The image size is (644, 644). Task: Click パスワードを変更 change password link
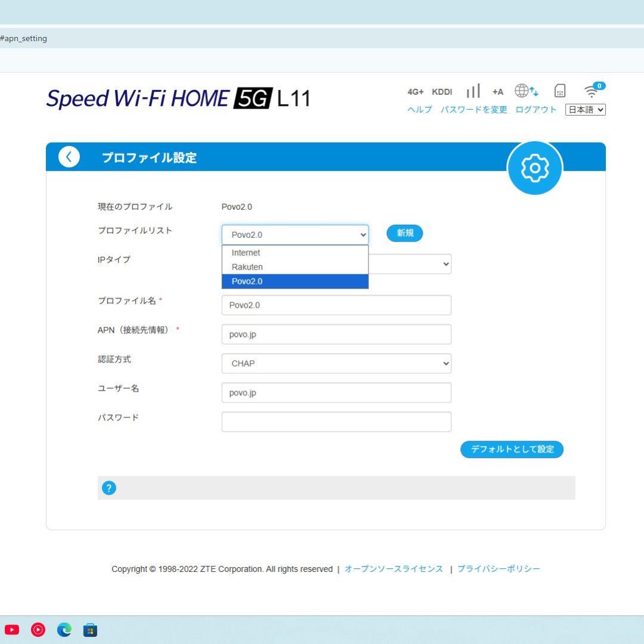(x=474, y=110)
